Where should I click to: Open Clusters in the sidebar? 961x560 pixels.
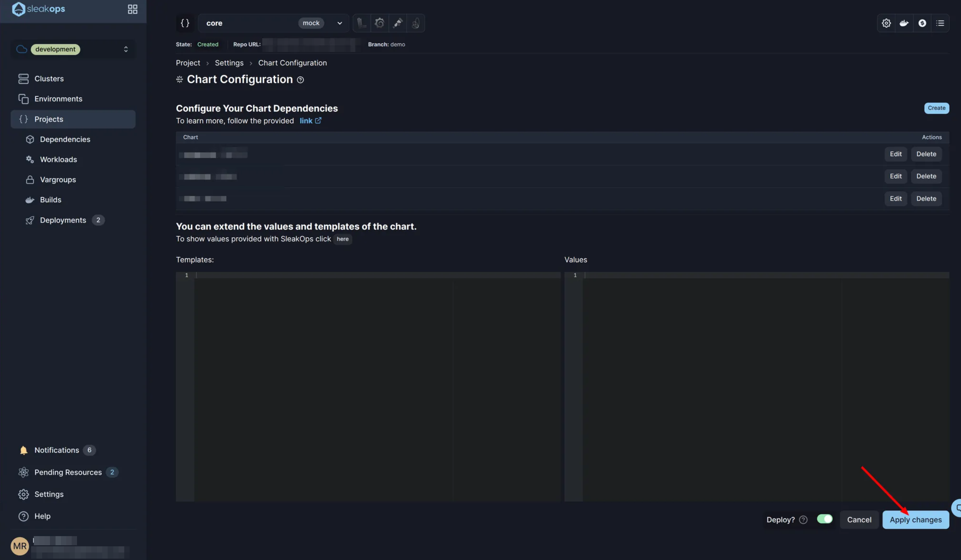73,79
